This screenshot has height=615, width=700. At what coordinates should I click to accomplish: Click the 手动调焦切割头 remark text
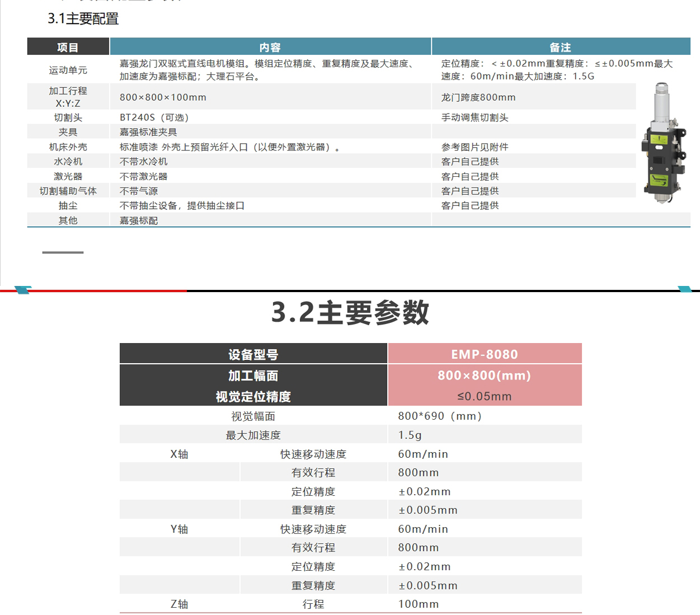[x=475, y=118]
